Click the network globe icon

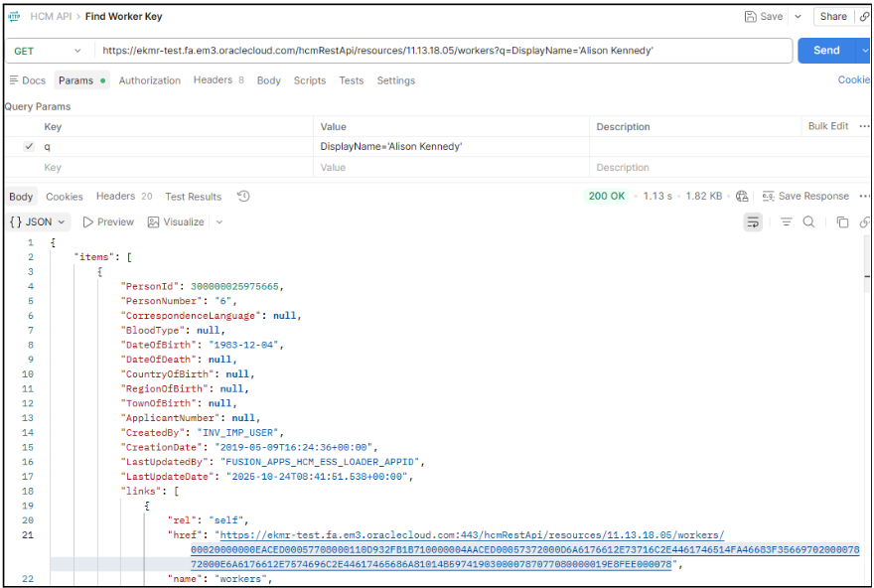point(741,197)
